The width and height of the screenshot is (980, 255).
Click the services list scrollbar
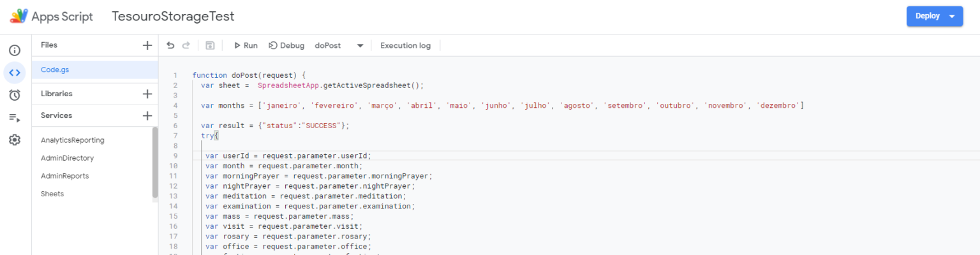coord(155,163)
